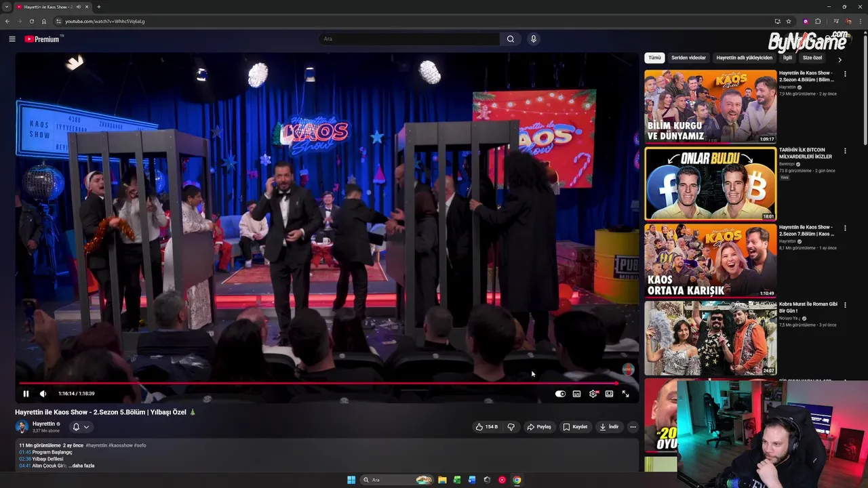Open Windows Start button
The width and height of the screenshot is (868, 488).
(x=351, y=480)
